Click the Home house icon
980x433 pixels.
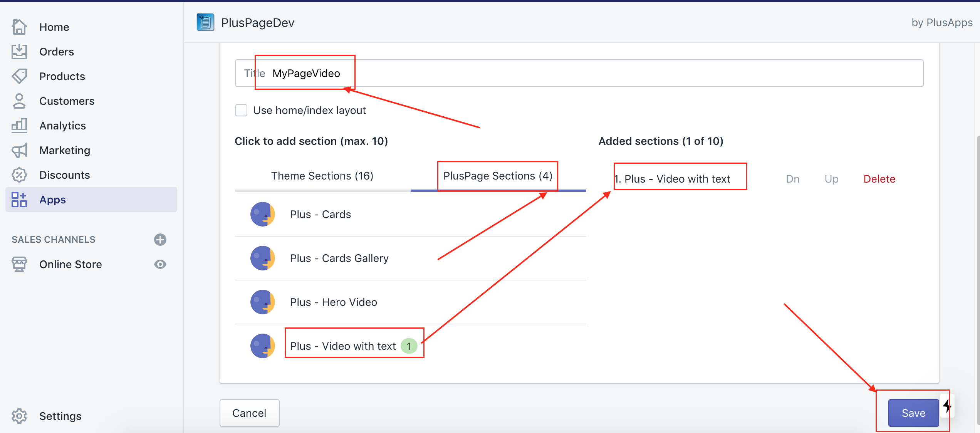[x=19, y=27]
